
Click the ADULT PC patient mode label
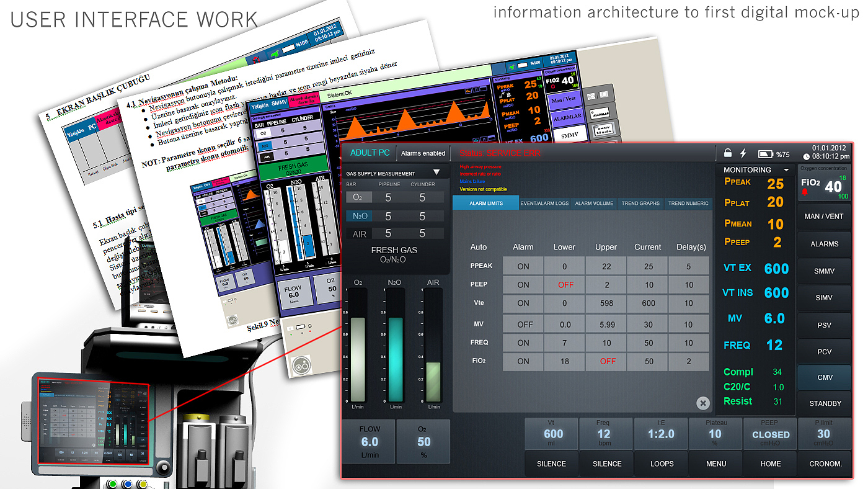coord(370,153)
